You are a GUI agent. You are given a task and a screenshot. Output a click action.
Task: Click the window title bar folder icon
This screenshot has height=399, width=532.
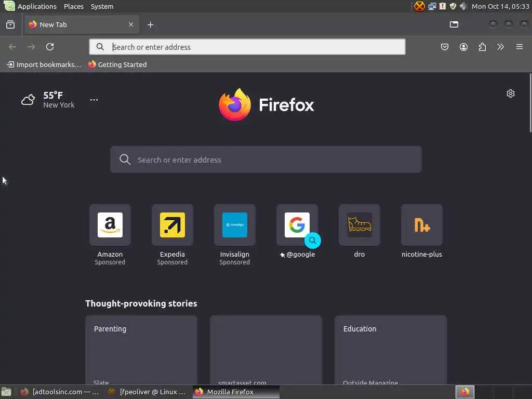tap(454, 24)
